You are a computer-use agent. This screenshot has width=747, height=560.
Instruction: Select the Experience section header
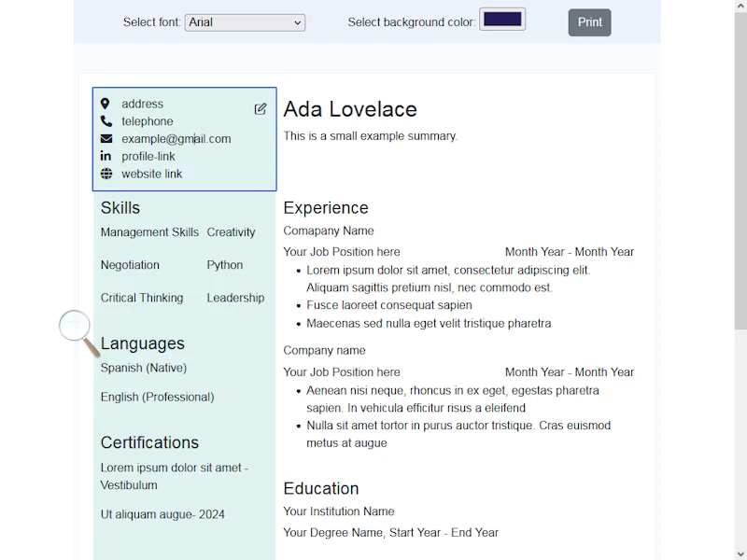[x=325, y=208]
